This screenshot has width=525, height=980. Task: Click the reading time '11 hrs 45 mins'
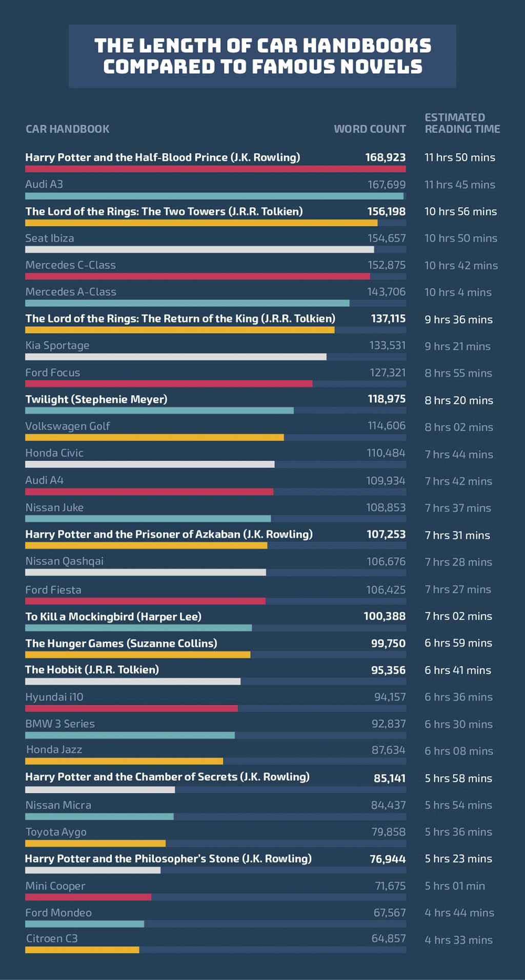coord(460,185)
